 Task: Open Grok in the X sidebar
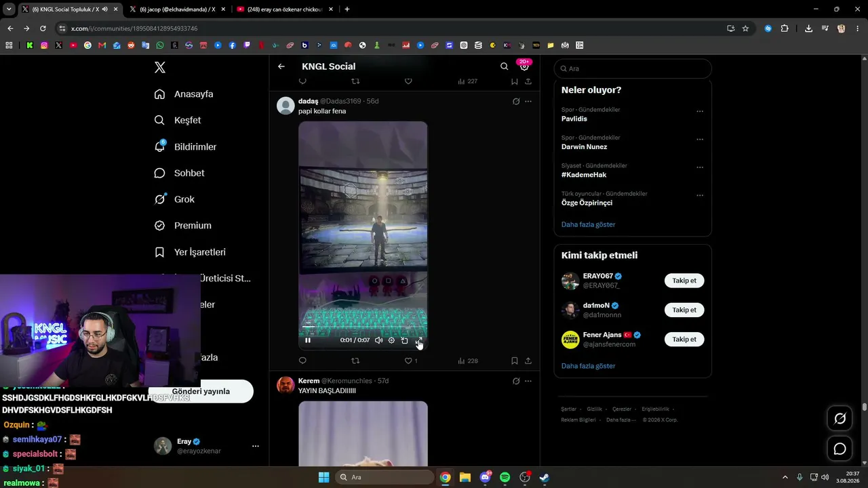pyautogui.click(x=175, y=200)
